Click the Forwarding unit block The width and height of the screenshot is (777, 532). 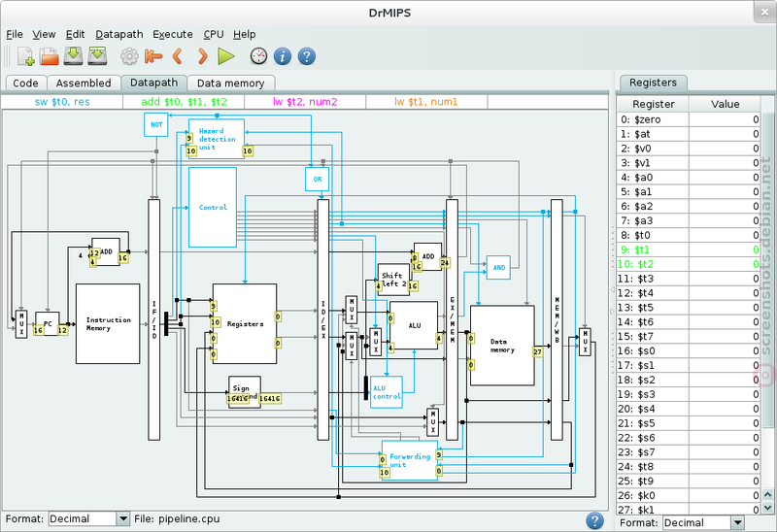pyautogui.click(x=410, y=460)
